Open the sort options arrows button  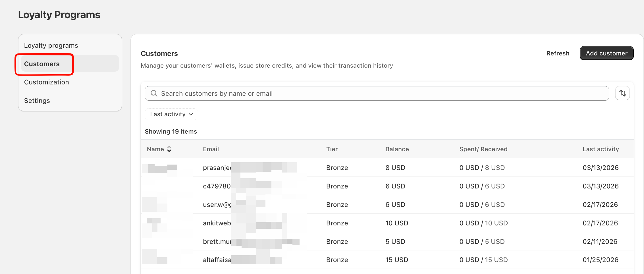point(622,93)
